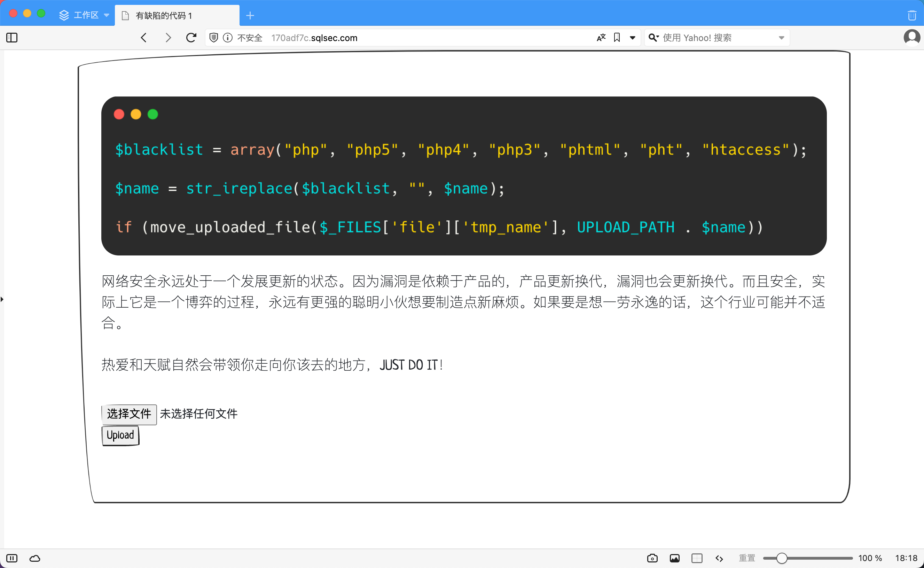Click 重置 to reset zoom

coord(747,558)
